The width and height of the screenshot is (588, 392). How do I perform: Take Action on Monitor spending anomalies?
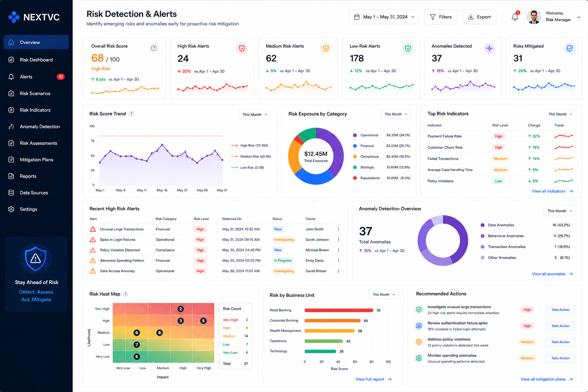pyautogui.click(x=560, y=358)
